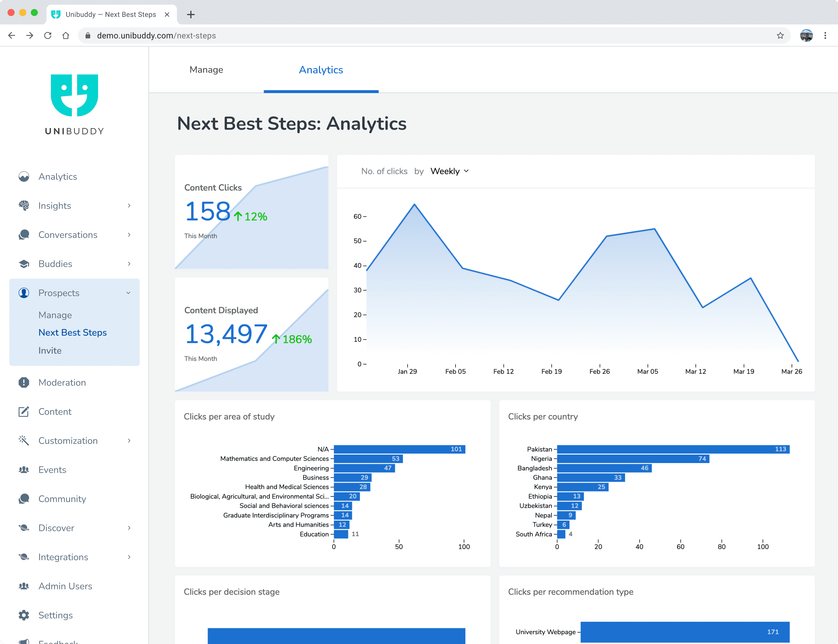Click the Invite nav link
The height and width of the screenshot is (644, 838).
[x=49, y=351]
